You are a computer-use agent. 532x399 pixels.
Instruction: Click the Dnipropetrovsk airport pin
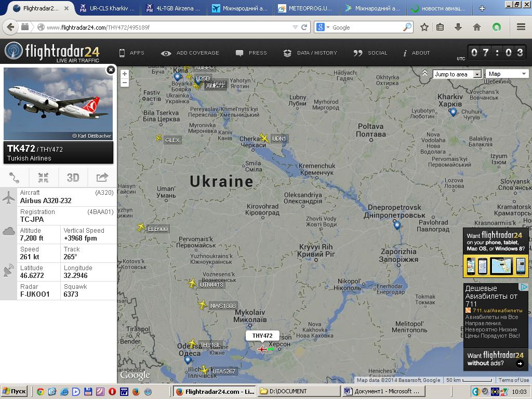[x=397, y=225]
